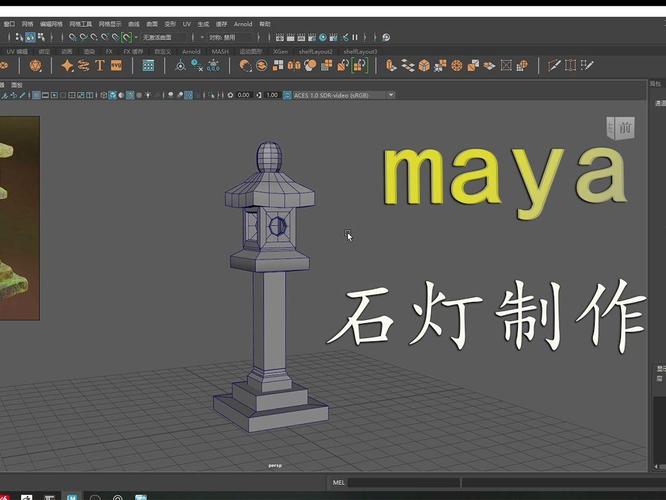Click the exposure value field 0.00
The height and width of the screenshot is (500, 666).
(244, 95)
